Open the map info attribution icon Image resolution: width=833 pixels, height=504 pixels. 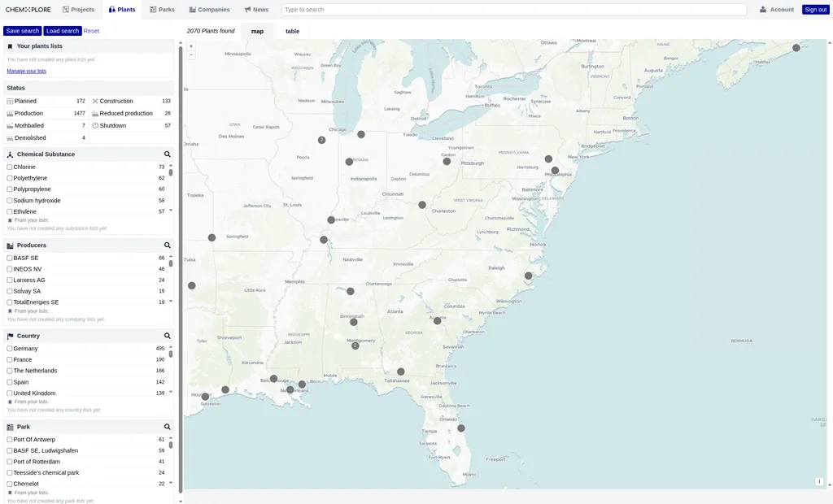click(819, 482)
